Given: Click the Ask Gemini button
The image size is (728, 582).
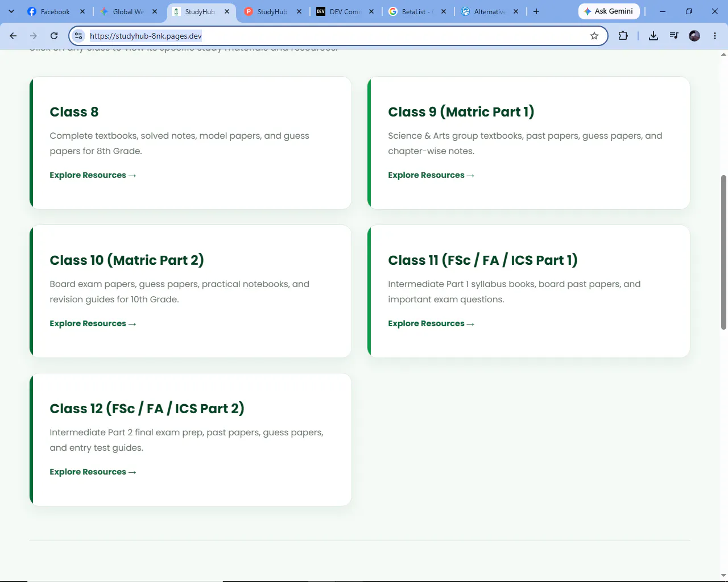Looking at the screenshot, I should pyautogui.click(x=609, y=11).
